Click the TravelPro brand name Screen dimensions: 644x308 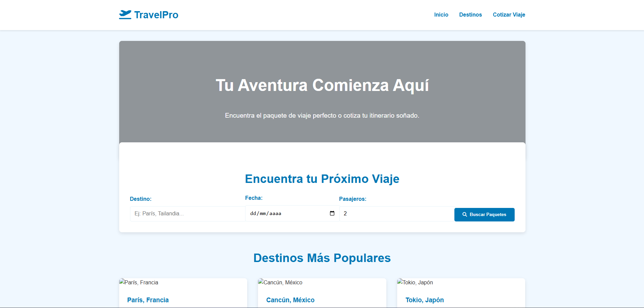(x=156, y=15)
